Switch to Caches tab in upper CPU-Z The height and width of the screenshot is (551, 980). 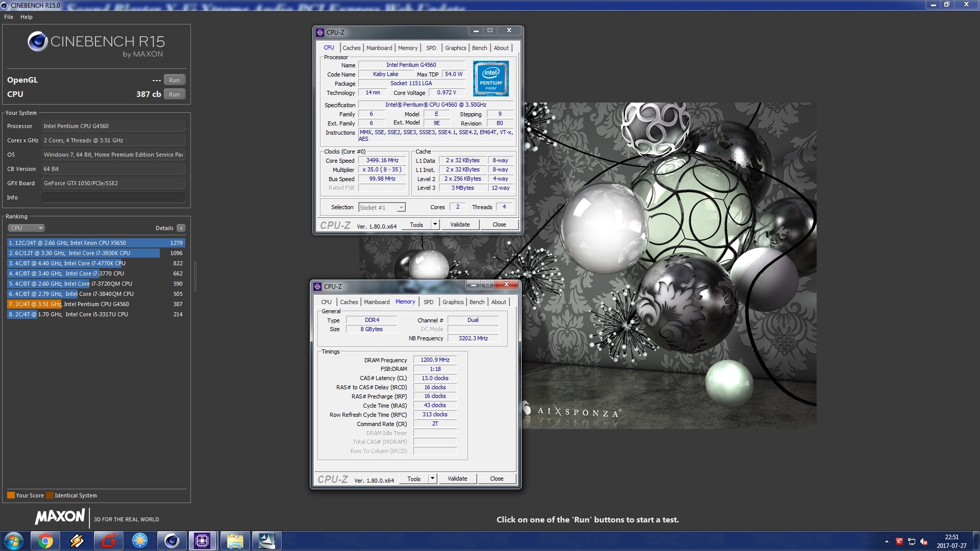tap(351, 48)
